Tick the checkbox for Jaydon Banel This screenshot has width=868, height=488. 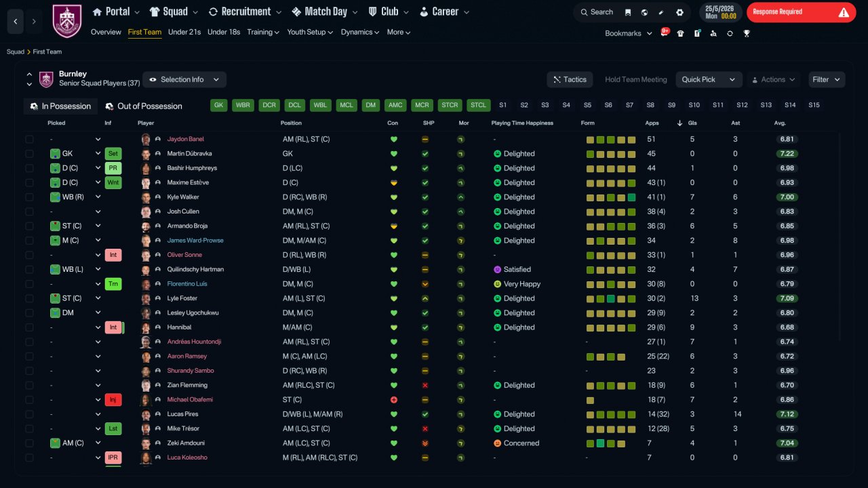29,140
